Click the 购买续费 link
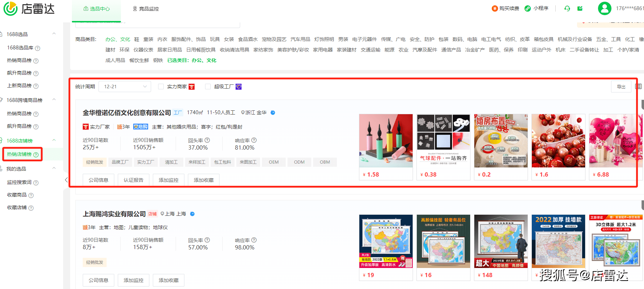Image resolution: width=644 pixels, height=289 pixels. pos(509,8)
